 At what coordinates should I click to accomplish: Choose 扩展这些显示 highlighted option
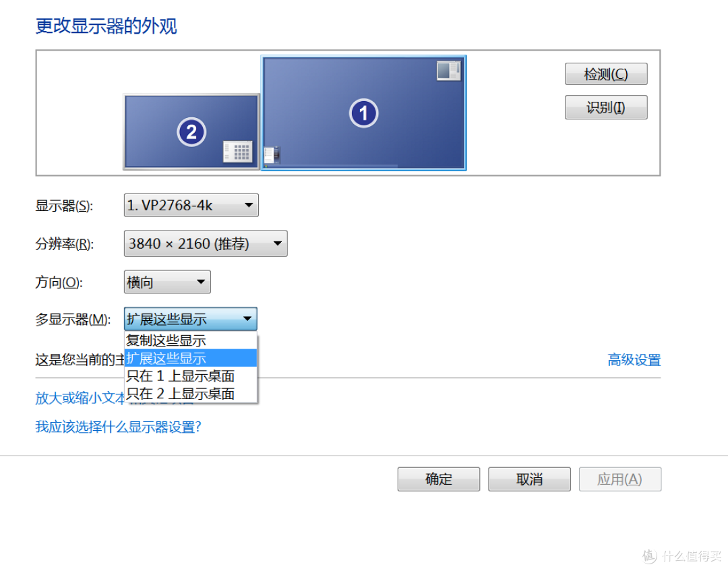tap(190, 358)
